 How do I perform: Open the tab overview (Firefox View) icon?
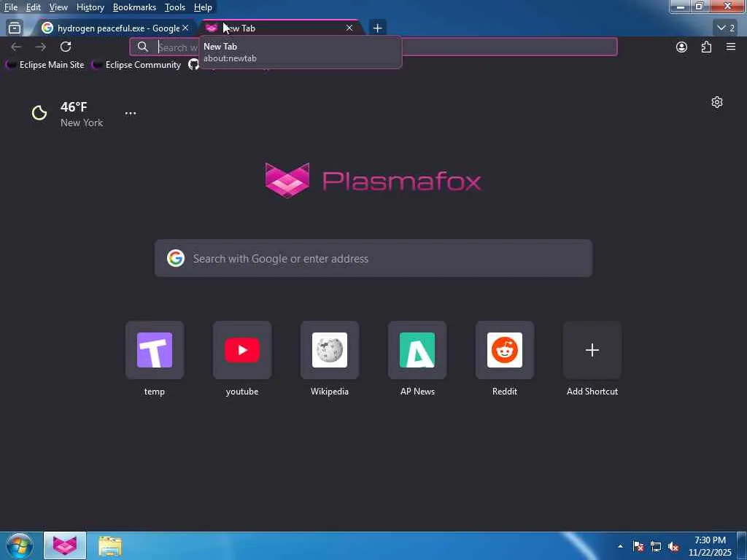15,28
